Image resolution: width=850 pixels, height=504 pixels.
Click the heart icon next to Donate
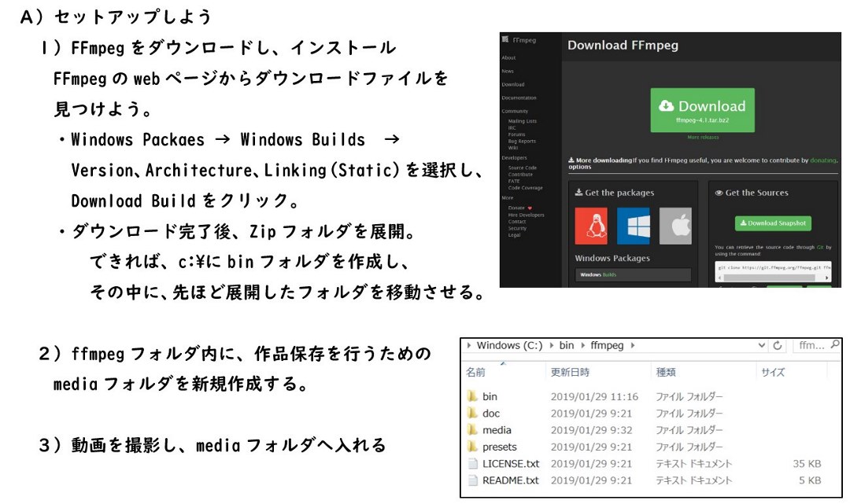(x=529, y=208)
